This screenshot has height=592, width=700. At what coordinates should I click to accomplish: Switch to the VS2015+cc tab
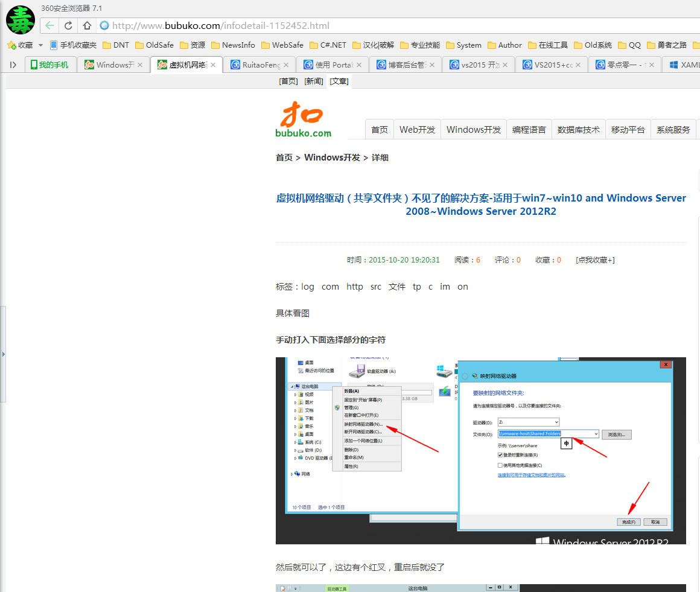(552, 65)
